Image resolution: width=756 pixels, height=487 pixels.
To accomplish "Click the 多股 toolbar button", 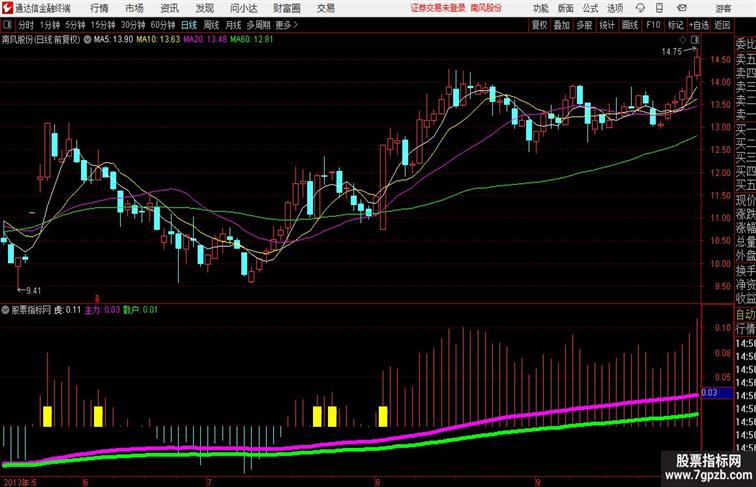I will (584, 25).
